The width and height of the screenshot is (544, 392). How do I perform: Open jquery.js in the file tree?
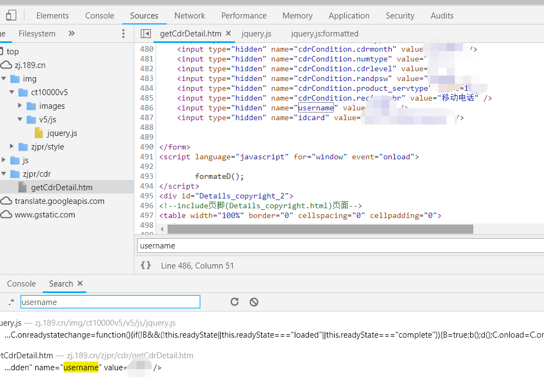[x=62, y=133]
